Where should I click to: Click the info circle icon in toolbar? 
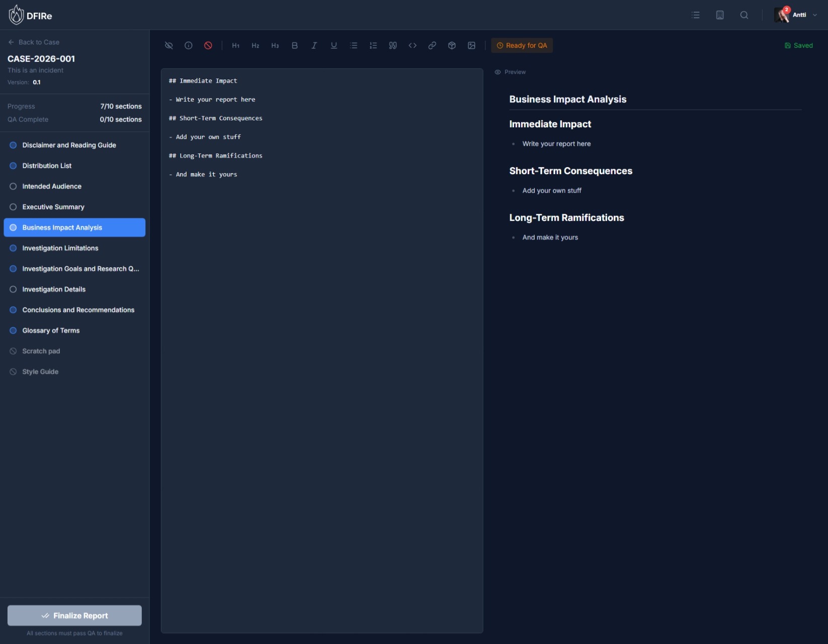tap(189, 45)
